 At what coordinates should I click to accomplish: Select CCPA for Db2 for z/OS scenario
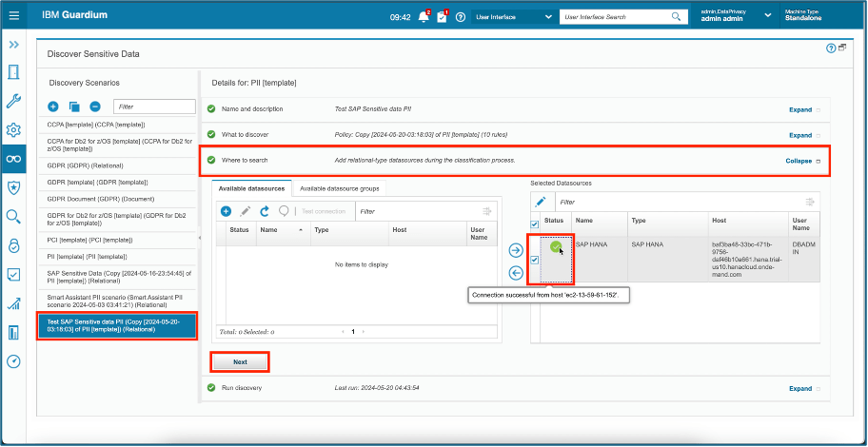pyautogui.click(x=116, y=145)
